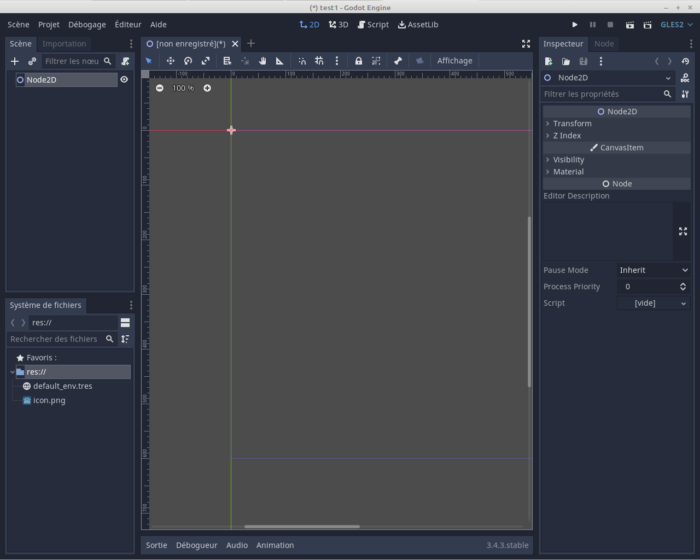Open the Débogage menu
Viewport: 700px width, 560px height.
click(x=87, y=25)
